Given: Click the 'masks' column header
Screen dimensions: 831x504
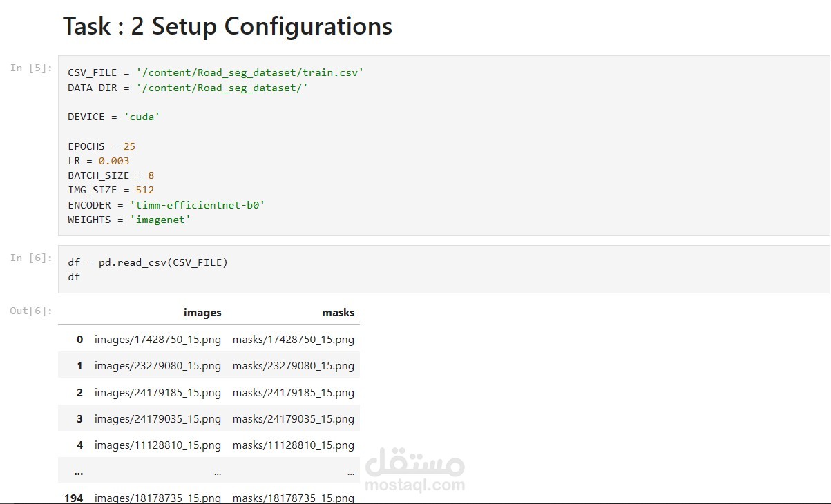Looking at the screenshot, I should pyautogui.click(x=338, y=313).
